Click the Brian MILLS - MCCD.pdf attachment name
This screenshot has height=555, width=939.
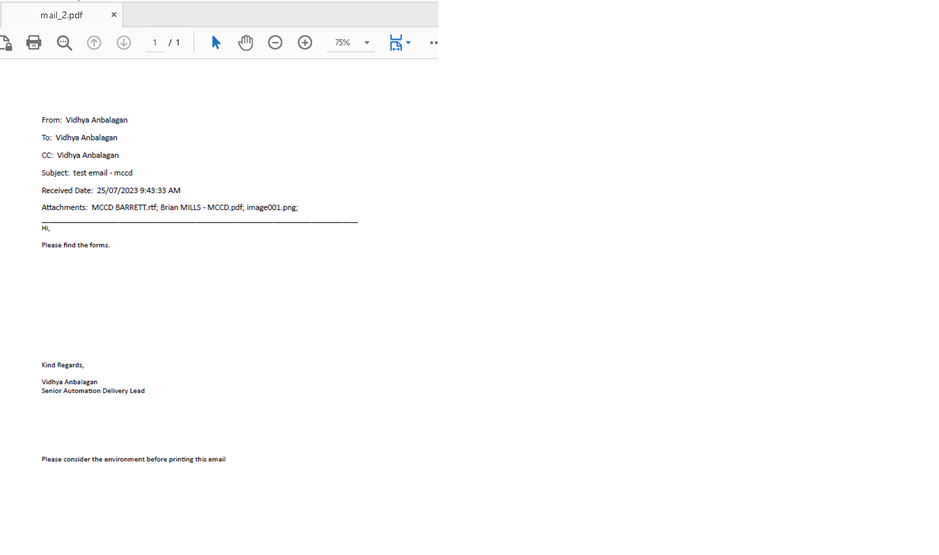(x=202, y=207)
